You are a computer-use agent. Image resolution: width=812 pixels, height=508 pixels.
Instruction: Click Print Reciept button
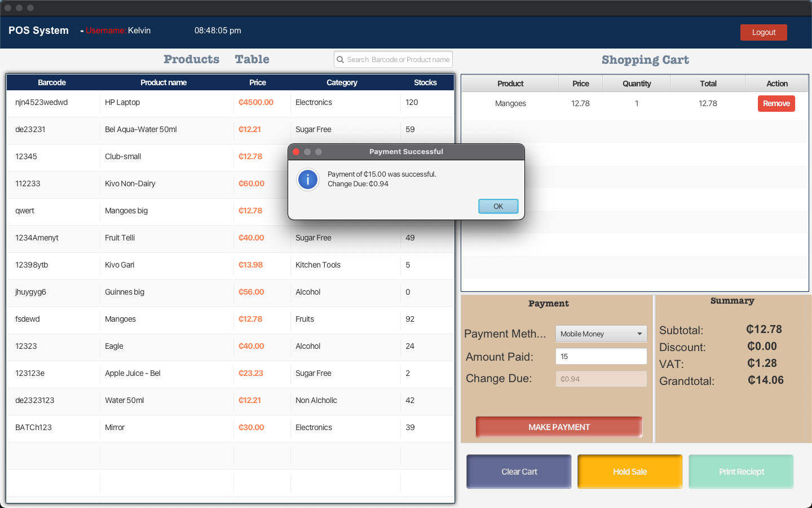[741, 471]
